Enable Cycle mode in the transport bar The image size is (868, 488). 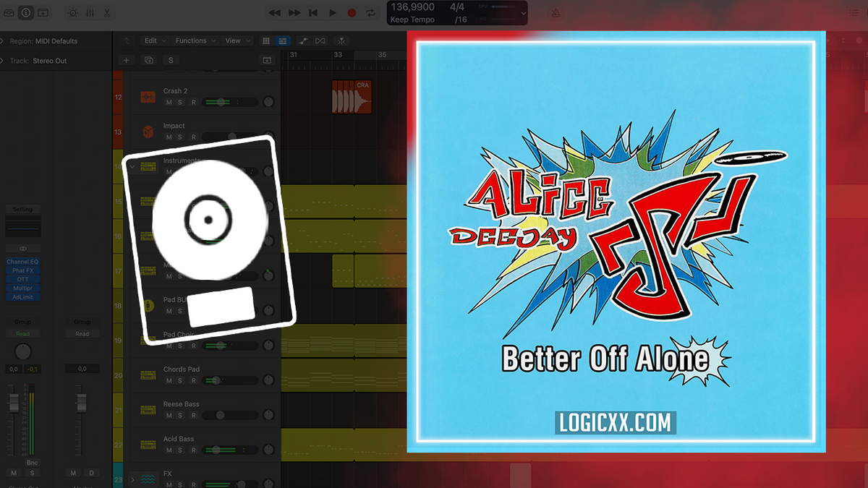tap(371, 12)
